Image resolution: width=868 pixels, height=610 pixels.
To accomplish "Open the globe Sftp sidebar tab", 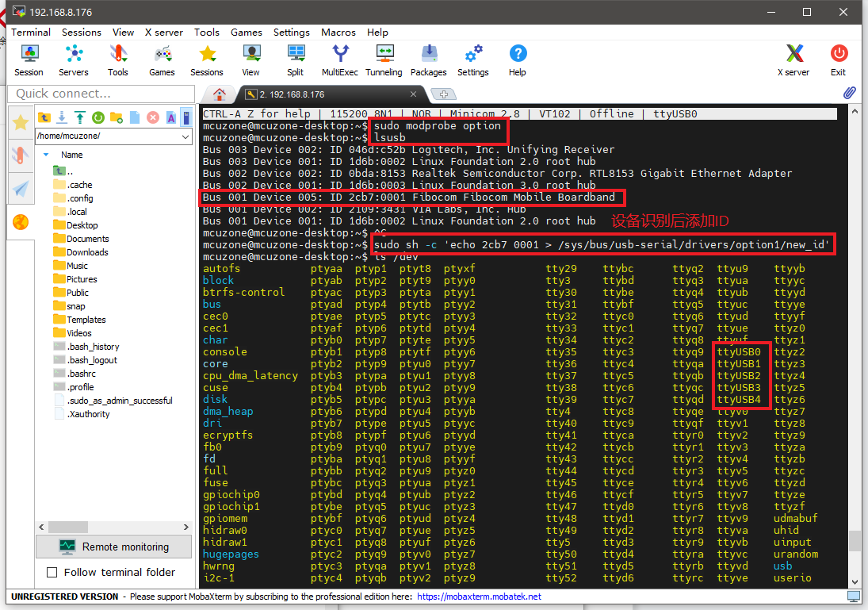I will tap(21, 222).
